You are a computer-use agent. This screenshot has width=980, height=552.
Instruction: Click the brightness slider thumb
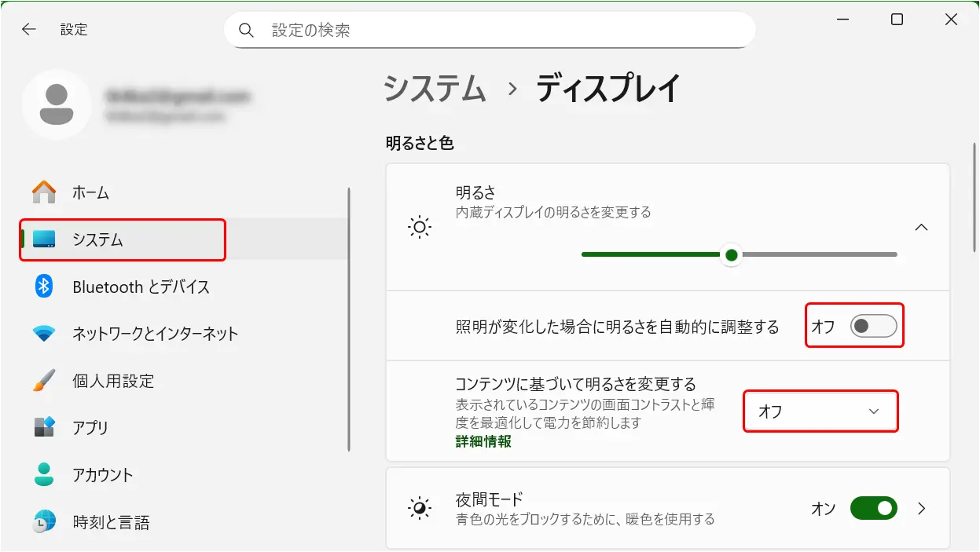(x=732, y=254)
